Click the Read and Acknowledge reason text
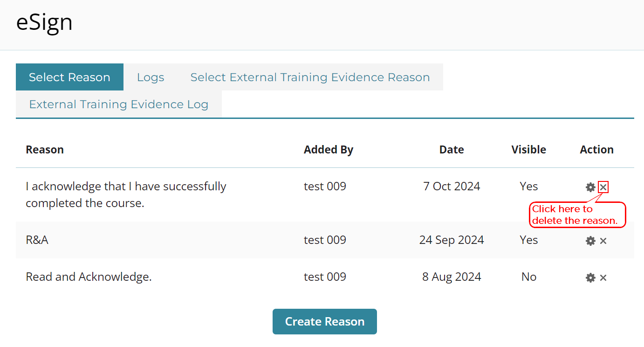644x347 pixels. coord(89,277)
